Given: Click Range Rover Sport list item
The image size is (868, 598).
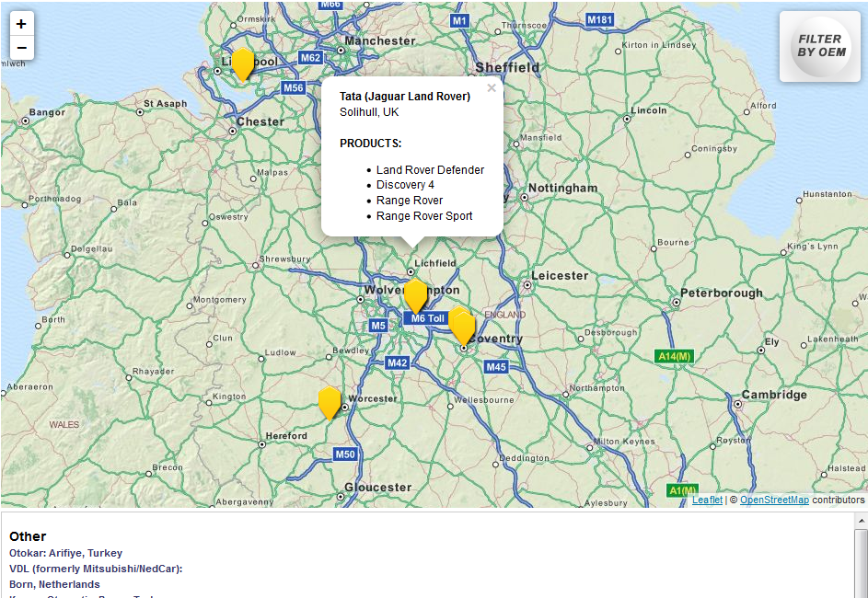Looking at the screenshot, I should pyautogui.click(x=424, y=216).
